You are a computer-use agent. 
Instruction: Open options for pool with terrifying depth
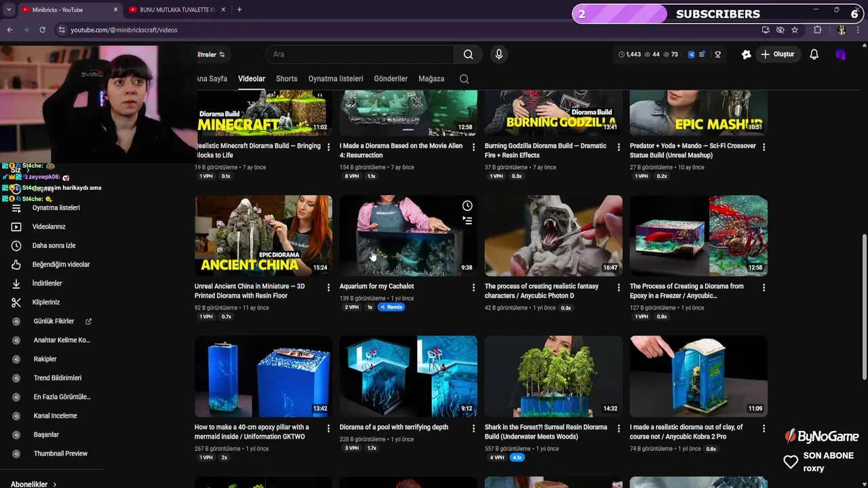pos(473,428)
